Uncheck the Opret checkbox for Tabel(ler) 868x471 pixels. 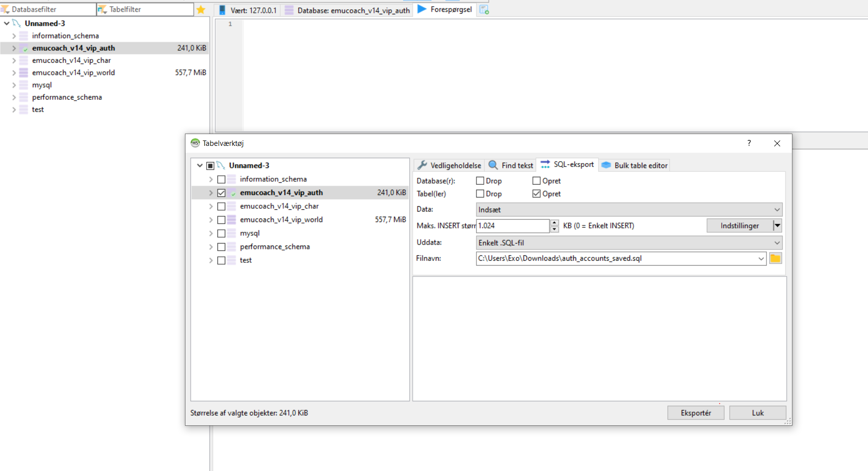[537, 194]
